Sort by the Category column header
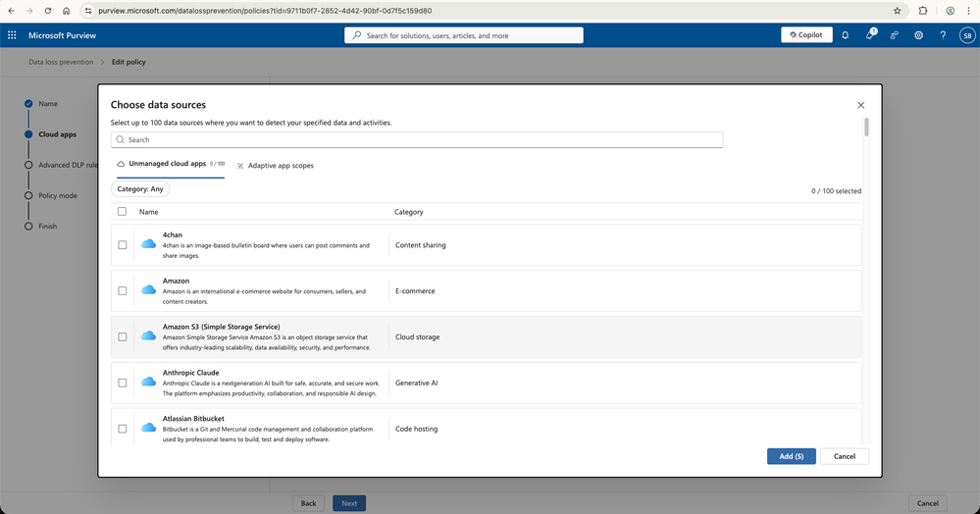Image resolution: width=980 pixels, height=514 pixels. pyautogui.click(x=409, y=212)
